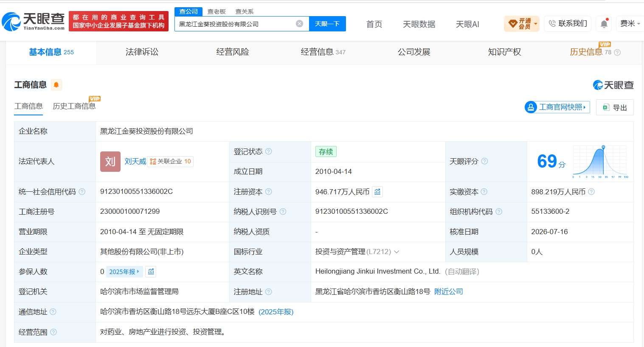Open the 开通会员 VIP dropdown
This screenshot has height=347, width=644.
coord(522,24)
